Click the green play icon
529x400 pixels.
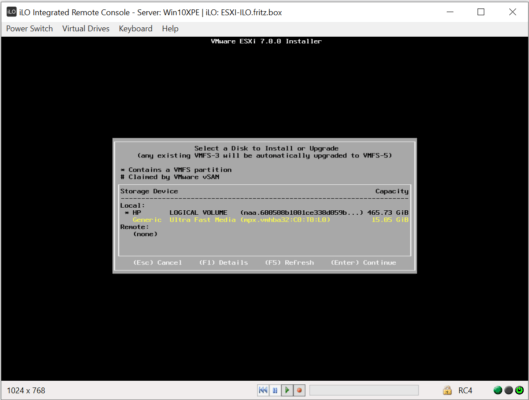coord(287,390)
